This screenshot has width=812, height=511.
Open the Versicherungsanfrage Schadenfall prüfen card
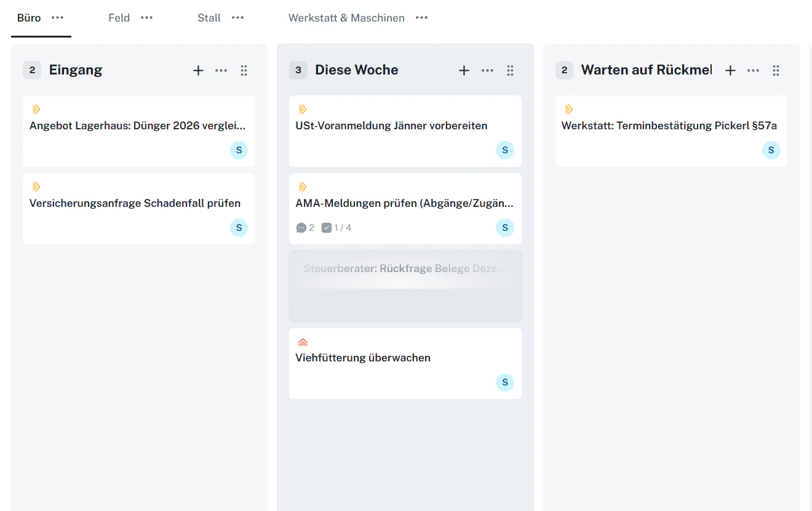point(135,203)
